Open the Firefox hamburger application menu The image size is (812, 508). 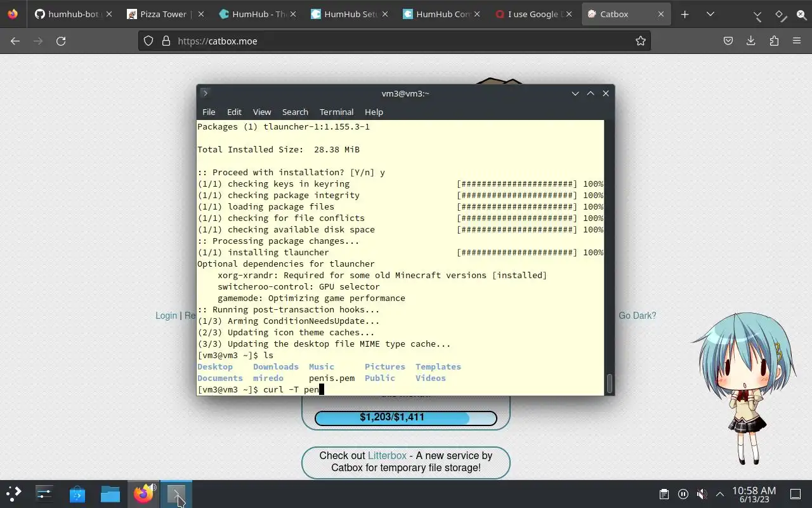pyautogui.click(x=797, y=41)
